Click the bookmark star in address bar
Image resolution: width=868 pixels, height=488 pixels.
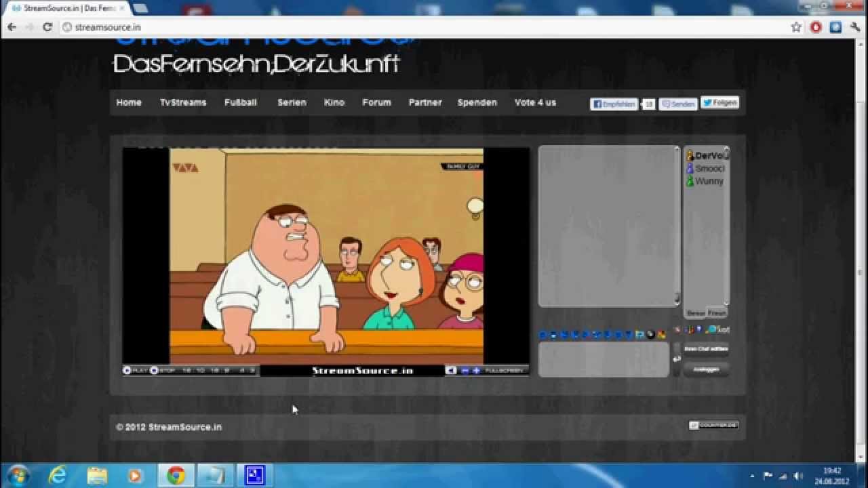click(x=796, y=27)
